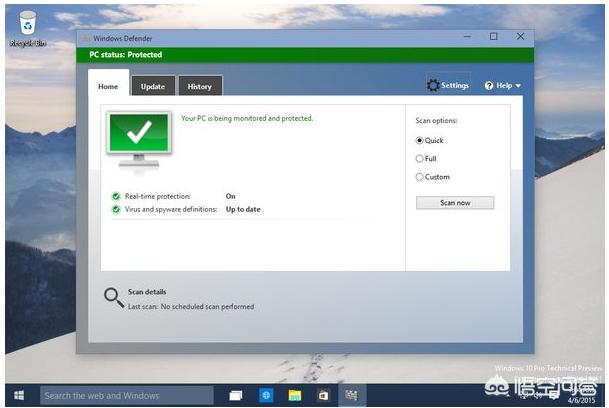Screen dimensions: 609x408
Task: Click the Real-time protection green check icon
Action: pyautogui.click(x=116, y=196)
